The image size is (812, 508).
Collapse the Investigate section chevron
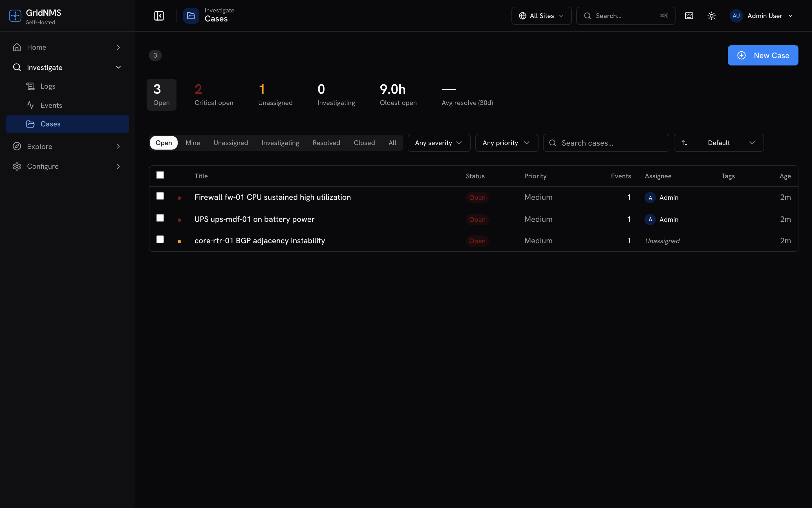(118, 67)
